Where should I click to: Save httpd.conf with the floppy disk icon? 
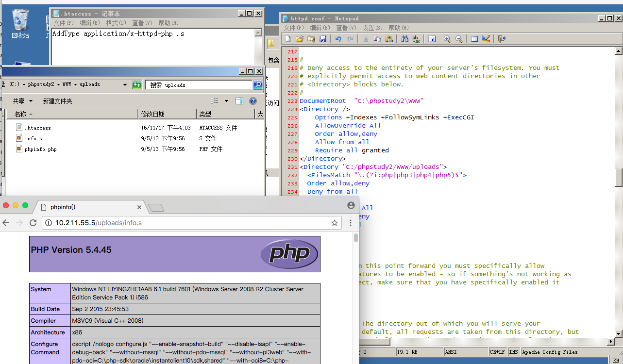[323, 39]
